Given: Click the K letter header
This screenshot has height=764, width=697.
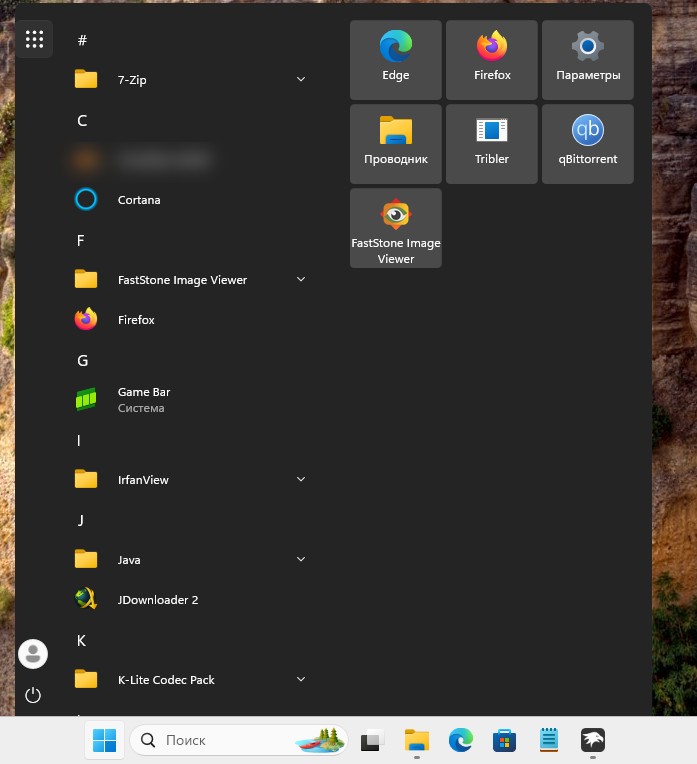Looking at the screenshot, I should point(81,640).
